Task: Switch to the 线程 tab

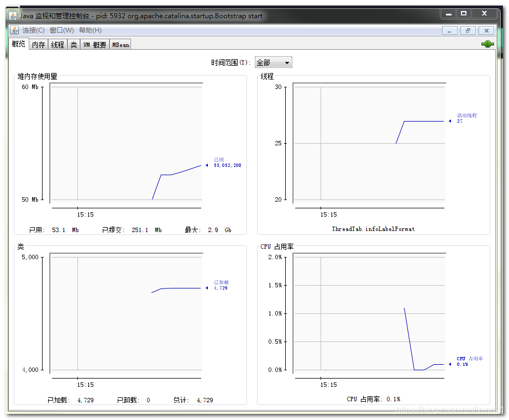Action: point(57,44)
